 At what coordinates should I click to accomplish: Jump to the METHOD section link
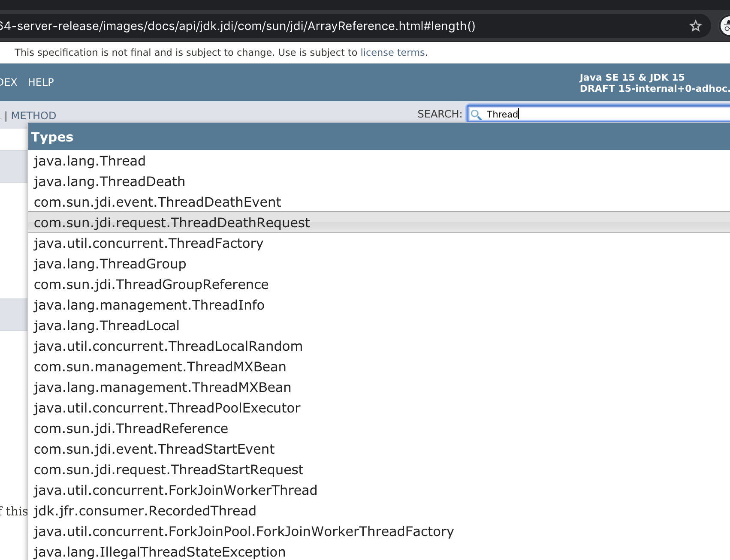pyautogui.click(x=33, y=116)
